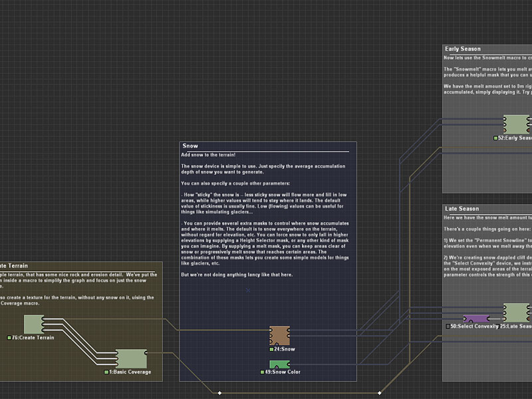Select the right diamond route point on bottom wire
Image resolution: width=532 pixels, height=399 pixels.
click(379, 393)
